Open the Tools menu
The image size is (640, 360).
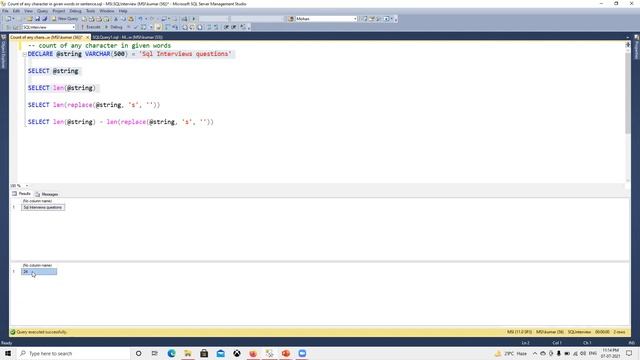(90, 11)
